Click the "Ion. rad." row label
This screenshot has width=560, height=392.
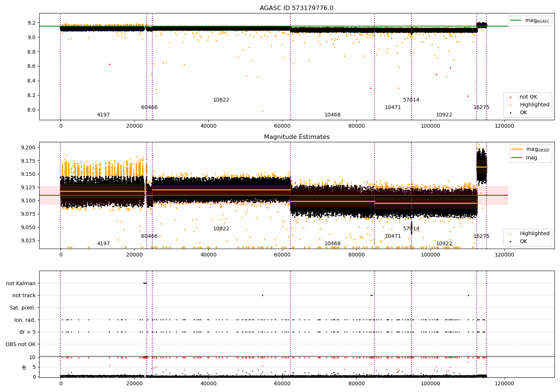(25, 320)
